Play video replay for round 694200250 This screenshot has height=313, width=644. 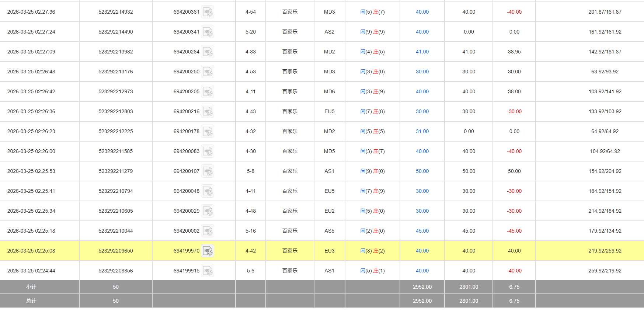(208, 72)
